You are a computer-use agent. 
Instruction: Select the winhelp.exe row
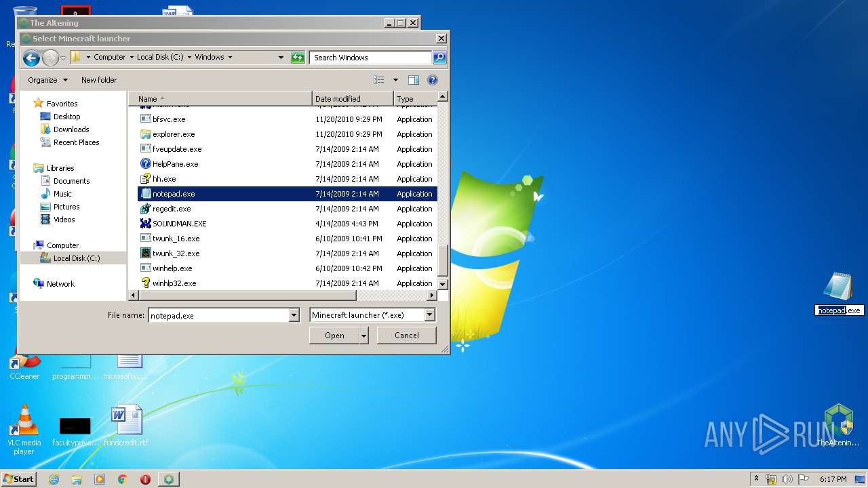(x=288, y=268)
